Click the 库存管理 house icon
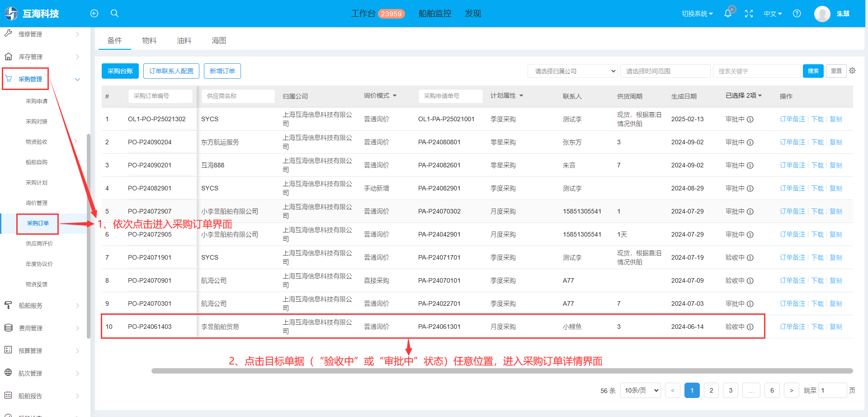The image size is (868, 417). click(8, 57)
